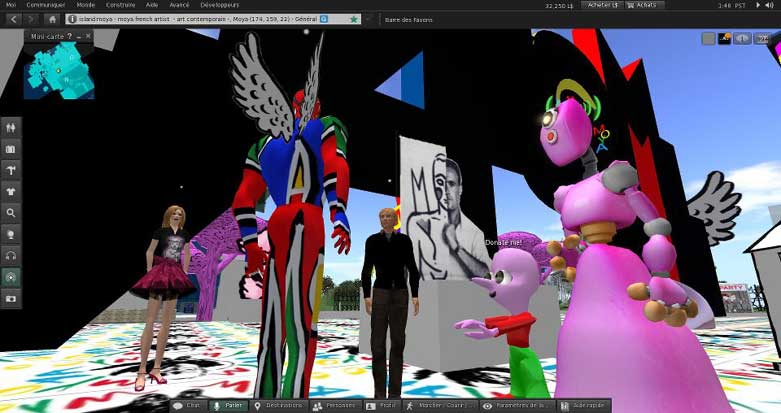Screen dimensions: 781x413
Task: Open the Avancé menu
Action: coord(179,5)
